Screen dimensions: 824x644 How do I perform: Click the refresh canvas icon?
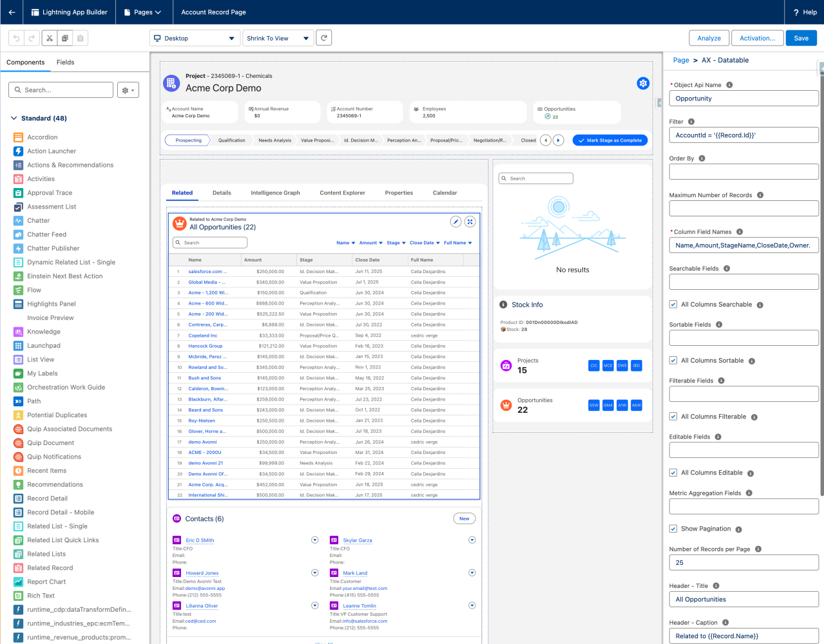coord(324,38)
